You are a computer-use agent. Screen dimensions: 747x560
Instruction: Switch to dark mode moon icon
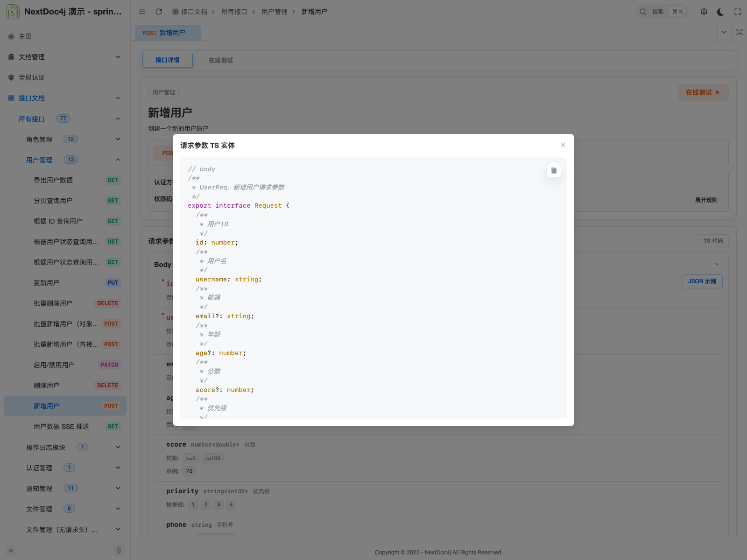coord(720,12)
